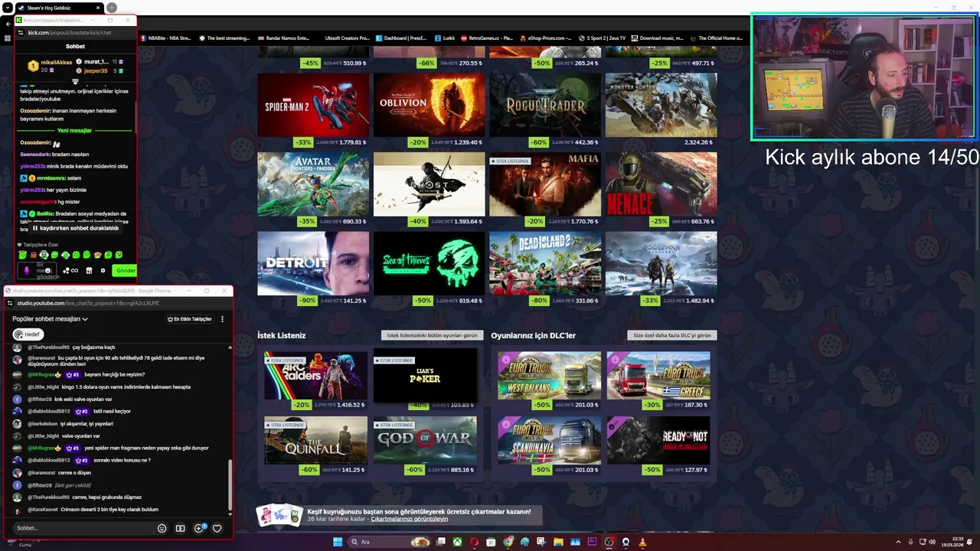Open Mafia game thumbnail
The image size is (980, 551).
545,184
